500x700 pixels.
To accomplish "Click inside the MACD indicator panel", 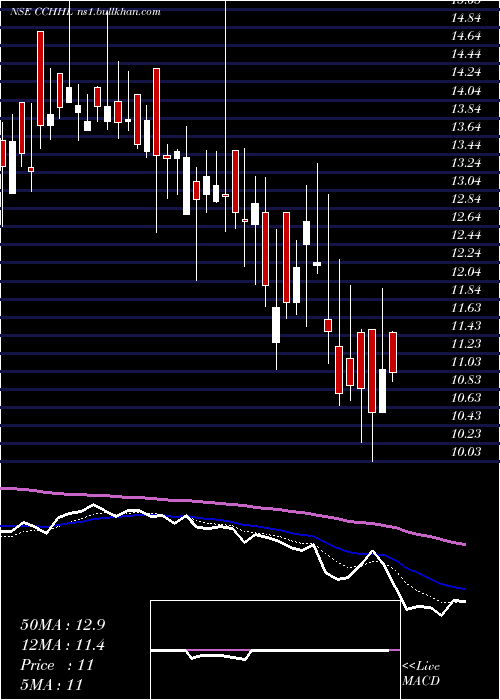I will tap(275, 650).
